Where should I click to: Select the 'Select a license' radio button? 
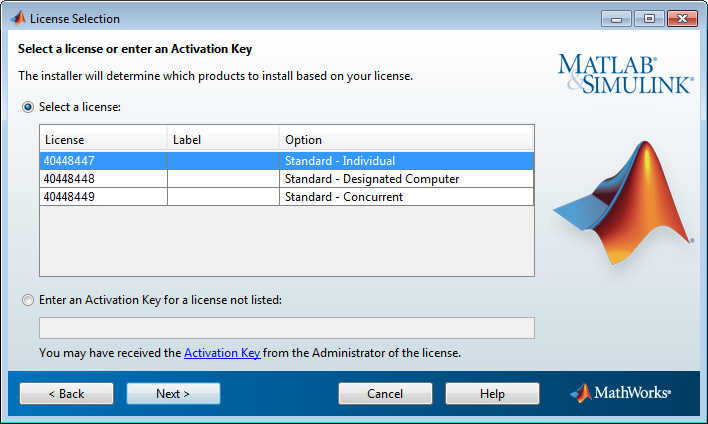coord(28,107)
